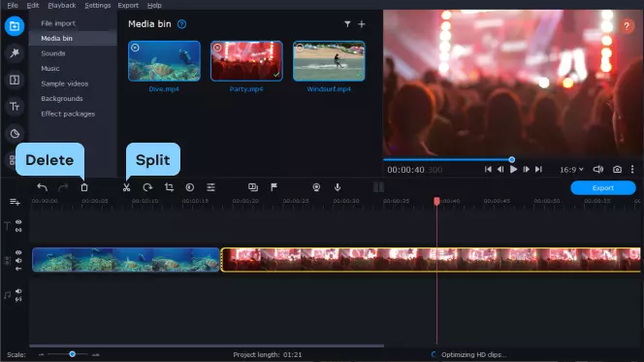Screen dimensions: 644x362
Task: Toggle video track visibility eye icon
Action: [18, 252]
